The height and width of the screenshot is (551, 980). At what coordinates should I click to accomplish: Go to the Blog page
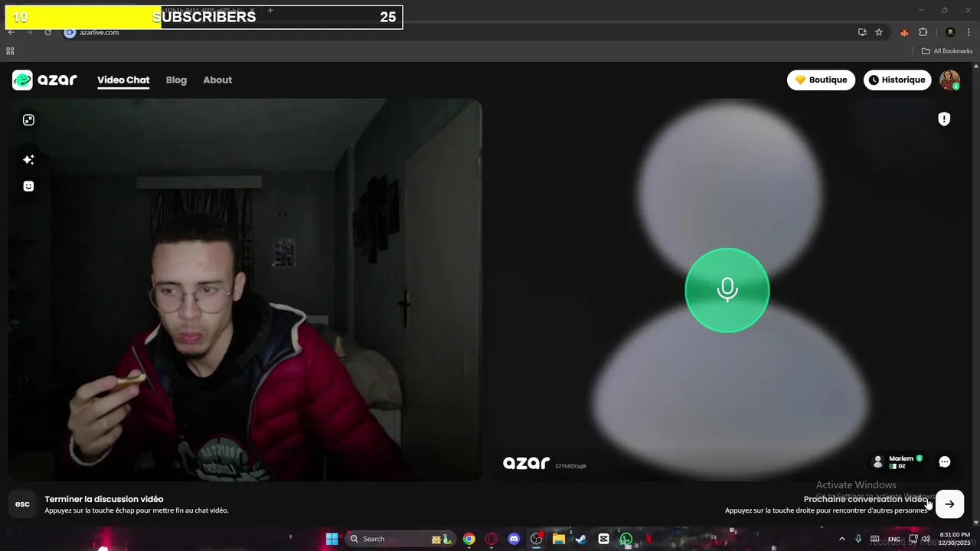pyautogui.click(x=176, y=80)
